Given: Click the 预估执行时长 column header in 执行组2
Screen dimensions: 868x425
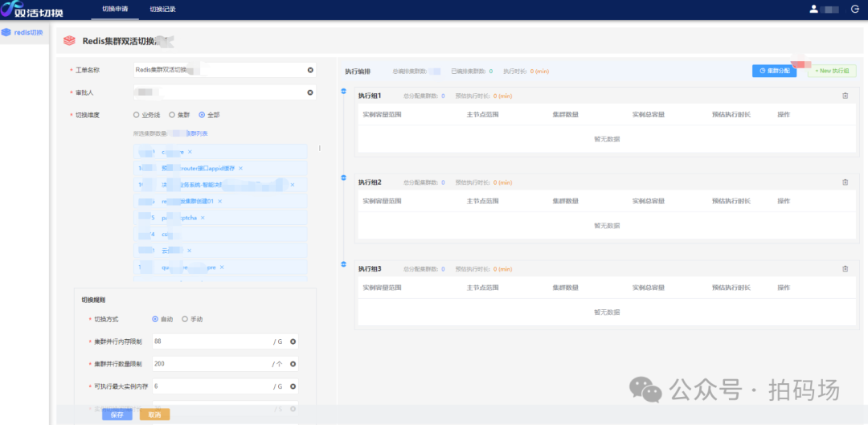Looking at the screenshot, I should click(x=731, y=202).
